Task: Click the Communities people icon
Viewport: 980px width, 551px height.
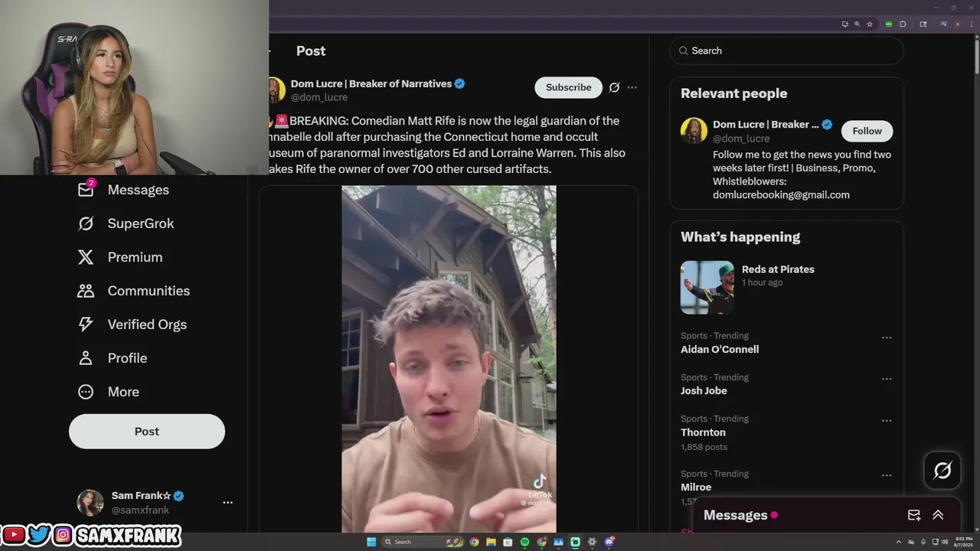Action: (x=86, y=291)
